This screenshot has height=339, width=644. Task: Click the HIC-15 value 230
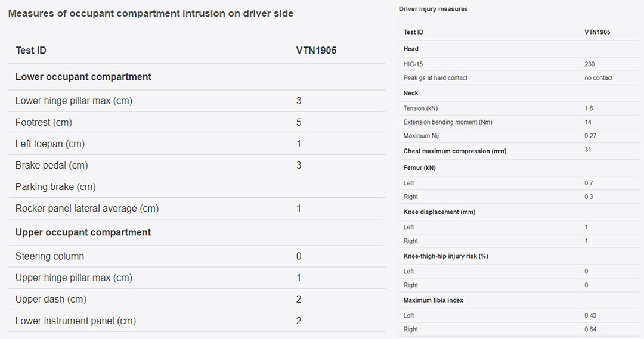coord(589,64)
